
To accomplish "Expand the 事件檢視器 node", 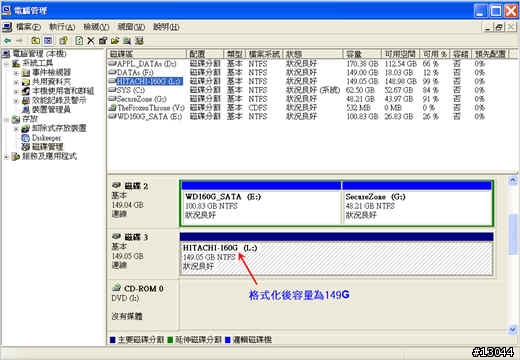I will pyautogui.click(x=16, y=72).
